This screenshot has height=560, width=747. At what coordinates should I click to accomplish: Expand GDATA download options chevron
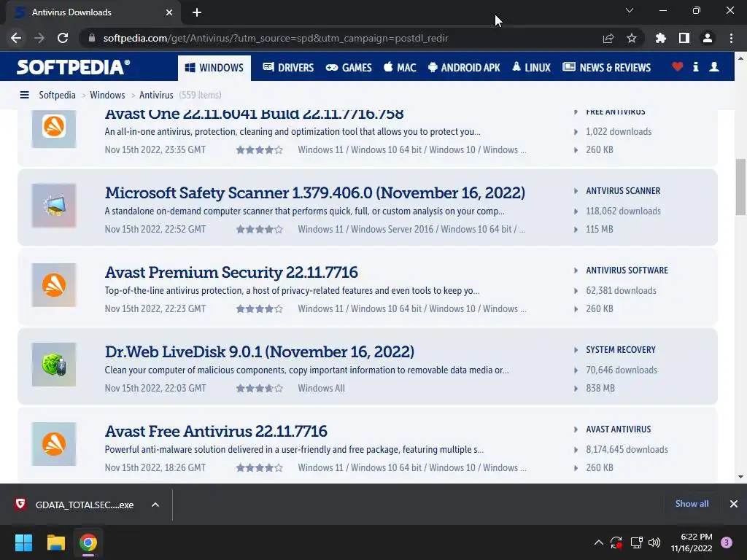pos(155,505)
